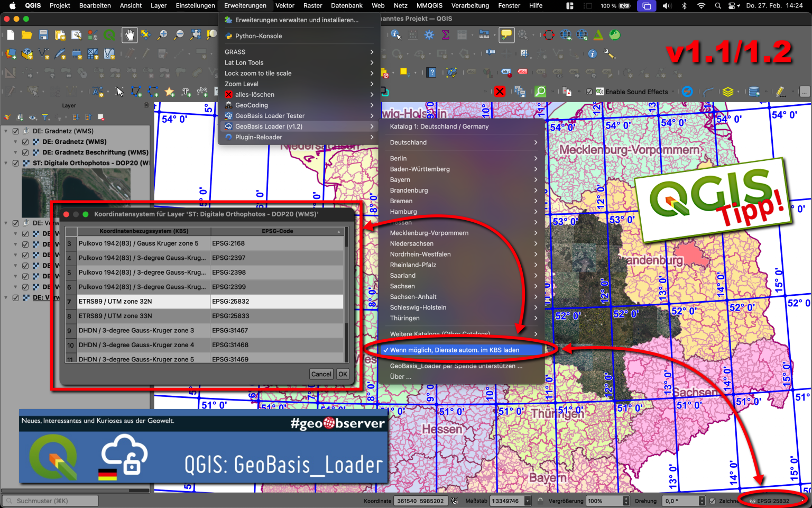Confirm with OK in the KBS dialog
812x508 pixels.
(x=342, y=374)
